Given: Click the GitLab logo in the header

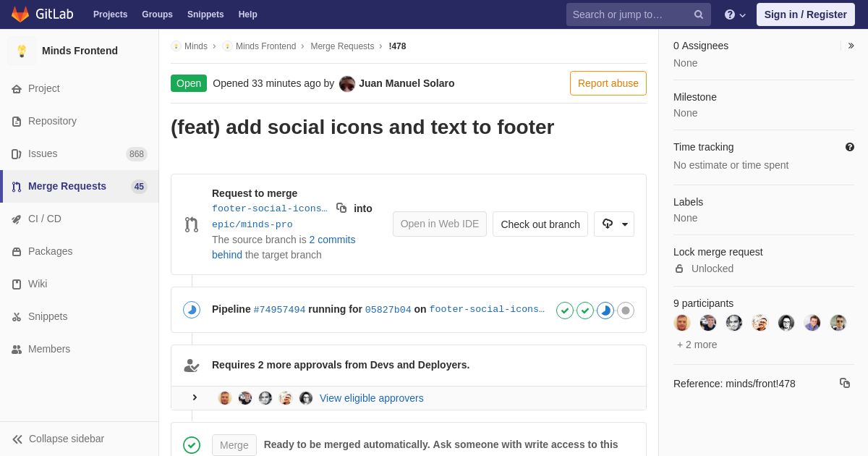Looking at the screenshot, I should (x=42, y=14).
